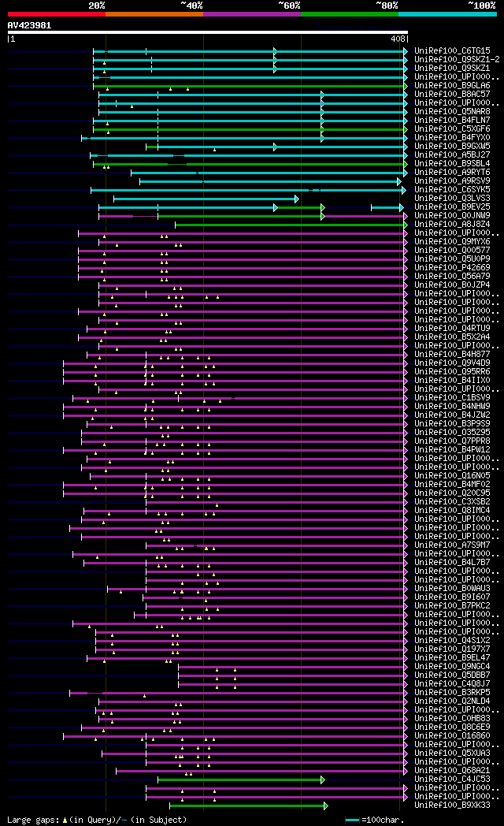Click the UniRef100_P42669 label

(x=452, y=268)
